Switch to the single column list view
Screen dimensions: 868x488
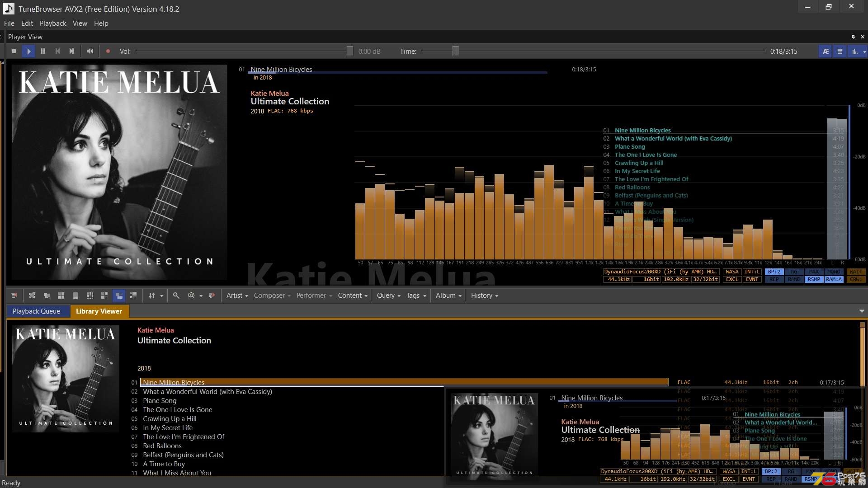[75, 296]
